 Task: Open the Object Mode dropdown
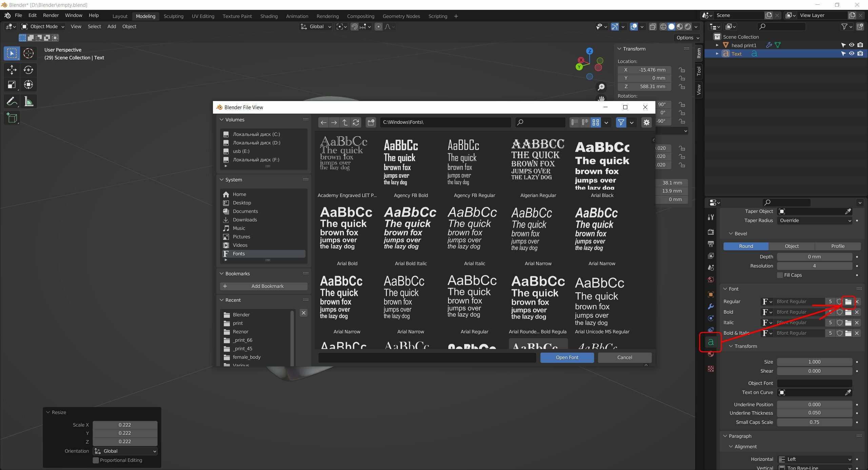click(x=43, y=26)
